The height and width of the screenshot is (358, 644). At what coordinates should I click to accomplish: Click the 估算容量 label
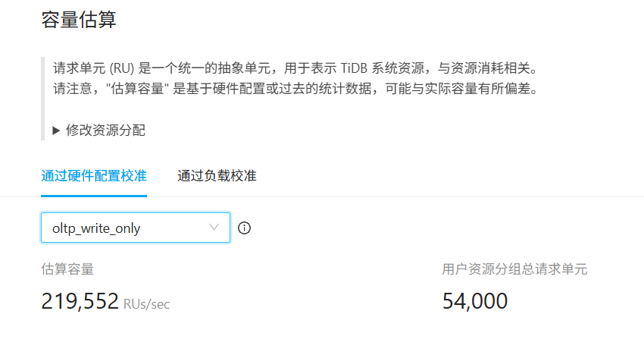click(x=67, y=268)
